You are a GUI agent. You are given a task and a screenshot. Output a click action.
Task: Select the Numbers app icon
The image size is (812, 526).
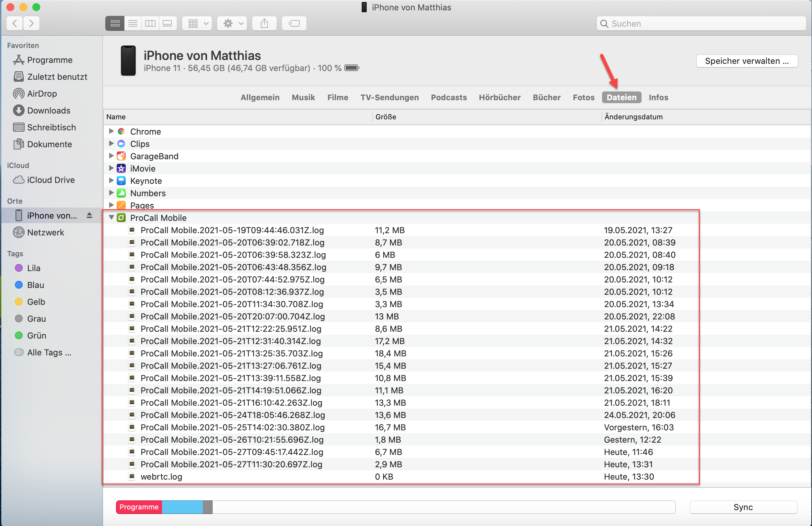pos(121,193)
